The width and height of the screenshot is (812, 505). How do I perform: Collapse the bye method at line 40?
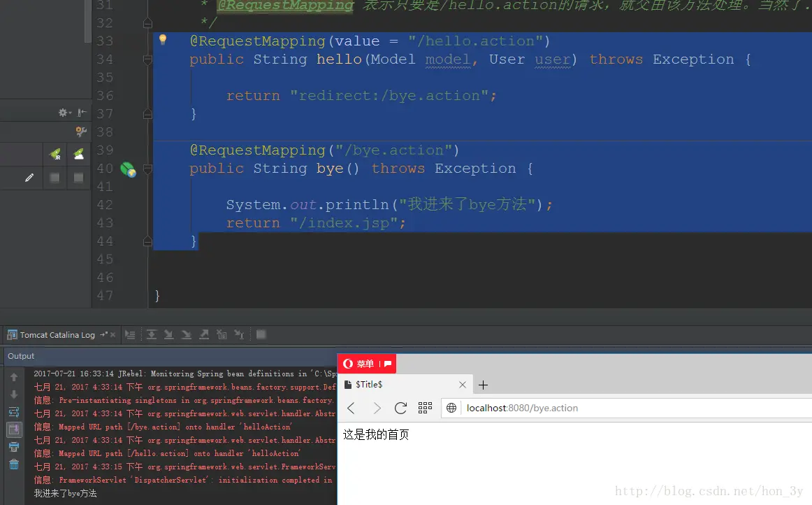[147, 169]
